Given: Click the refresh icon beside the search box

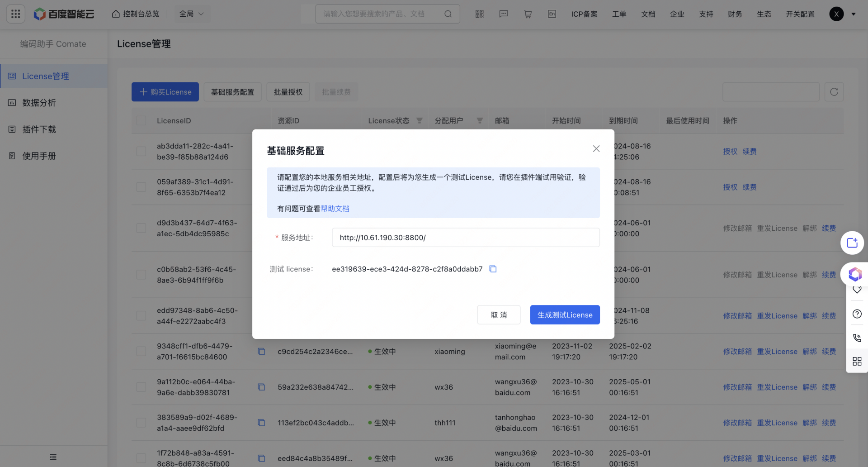Looking at the screenshot, I should [x=834, y=92].
